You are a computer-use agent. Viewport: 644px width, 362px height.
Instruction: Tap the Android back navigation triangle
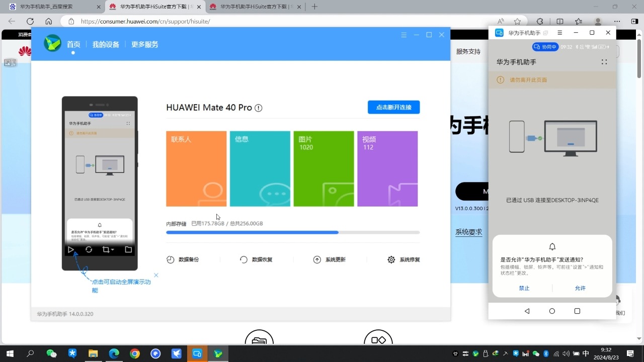[527, 311]
